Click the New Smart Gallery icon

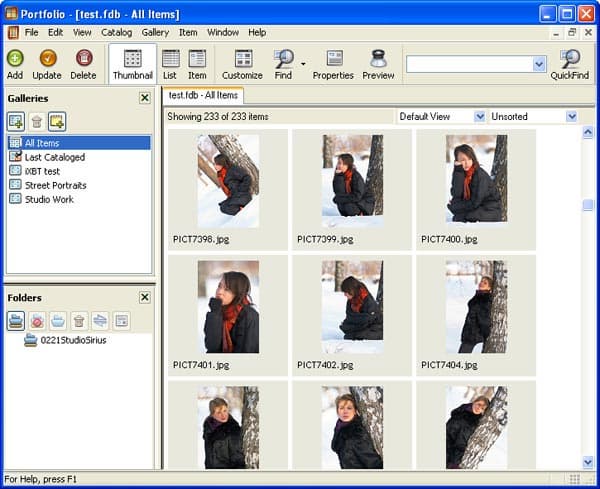pos(57,122)
